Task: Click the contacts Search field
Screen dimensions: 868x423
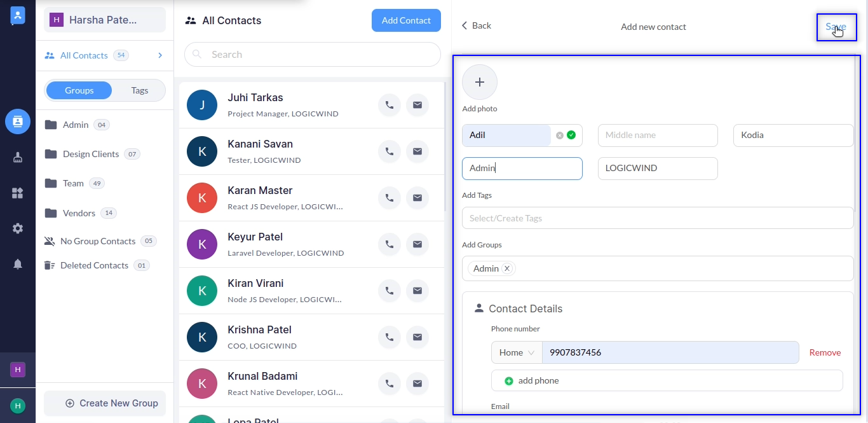Action: click(x=313, y=55)
